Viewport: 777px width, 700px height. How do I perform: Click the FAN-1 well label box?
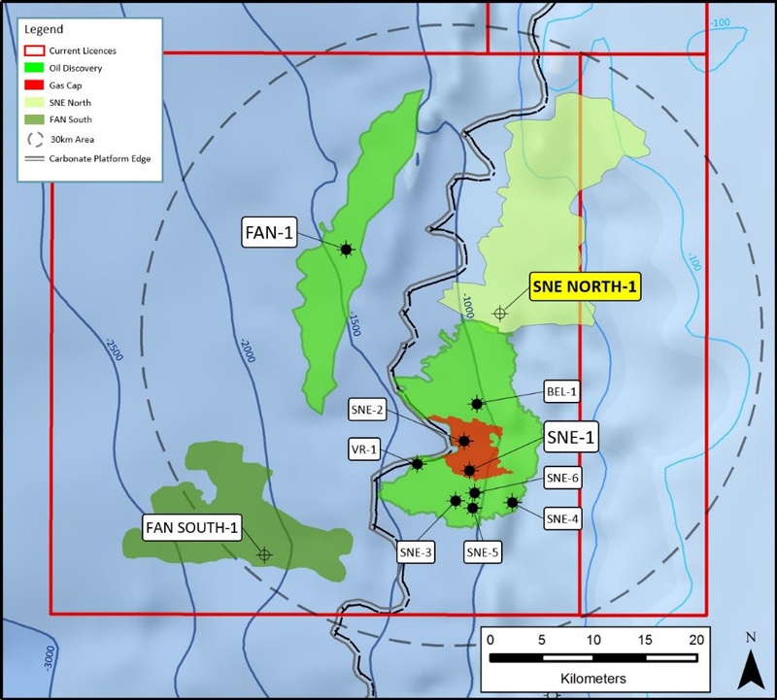(x=269, y=232)
